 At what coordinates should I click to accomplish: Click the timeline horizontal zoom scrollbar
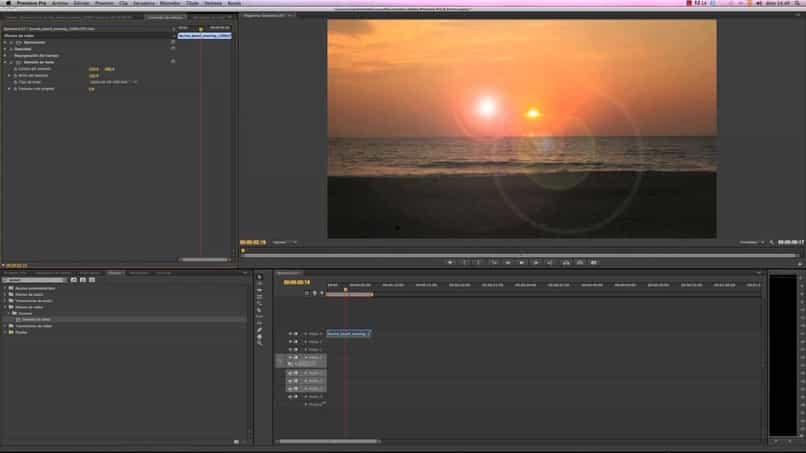328,441
